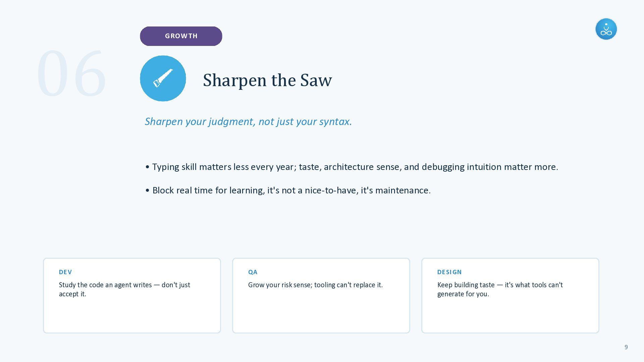Click the Sharpen the Saw title
The image size is (644, 362).
[x=267, y=80]
